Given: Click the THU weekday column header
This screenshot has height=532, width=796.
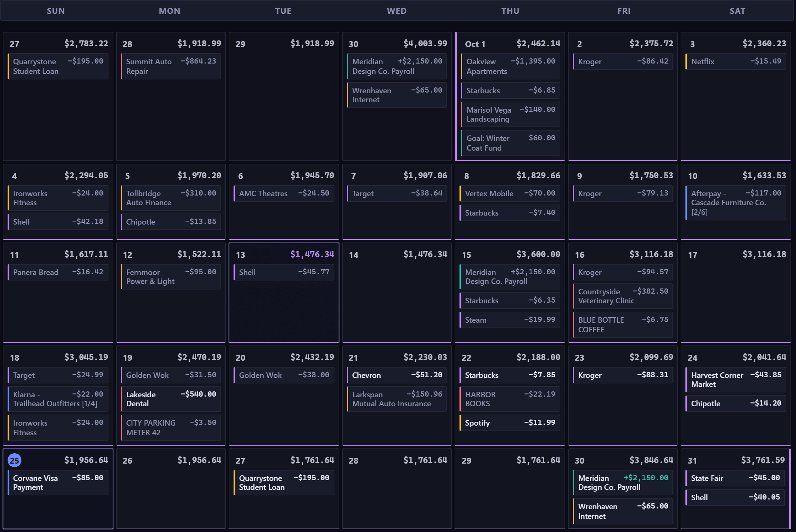Looking at the screenshot, I should [x=510, y=11].
